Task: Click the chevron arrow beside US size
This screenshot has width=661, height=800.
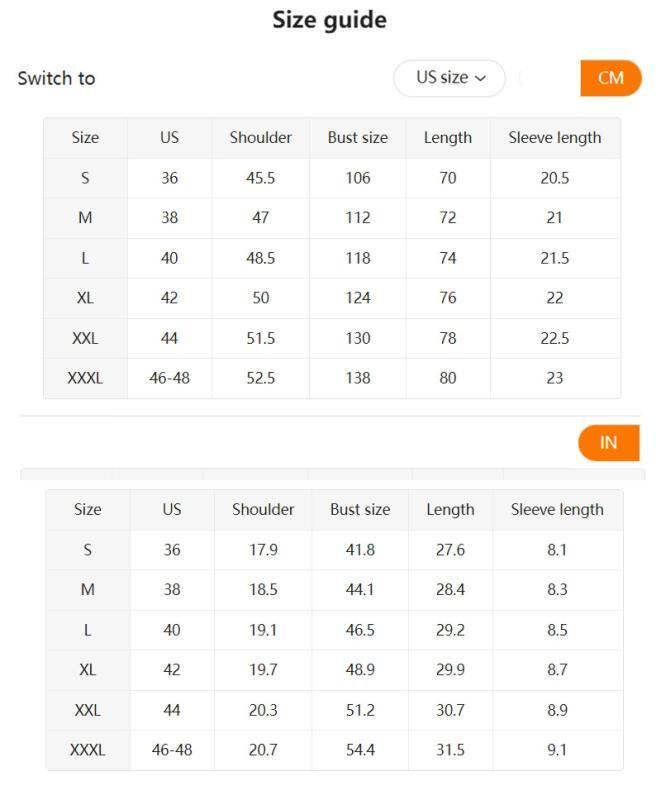Action: 480,78
